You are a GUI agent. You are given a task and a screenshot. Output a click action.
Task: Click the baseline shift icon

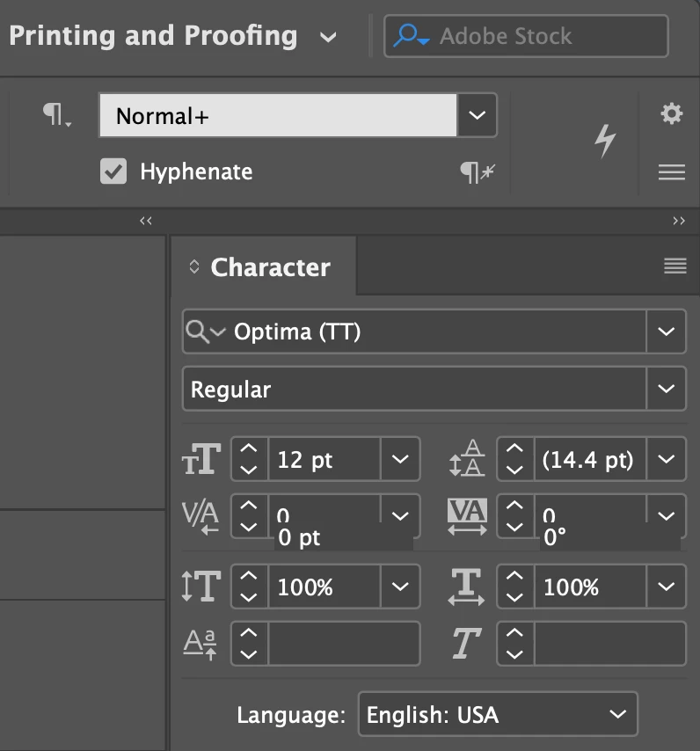201,645
